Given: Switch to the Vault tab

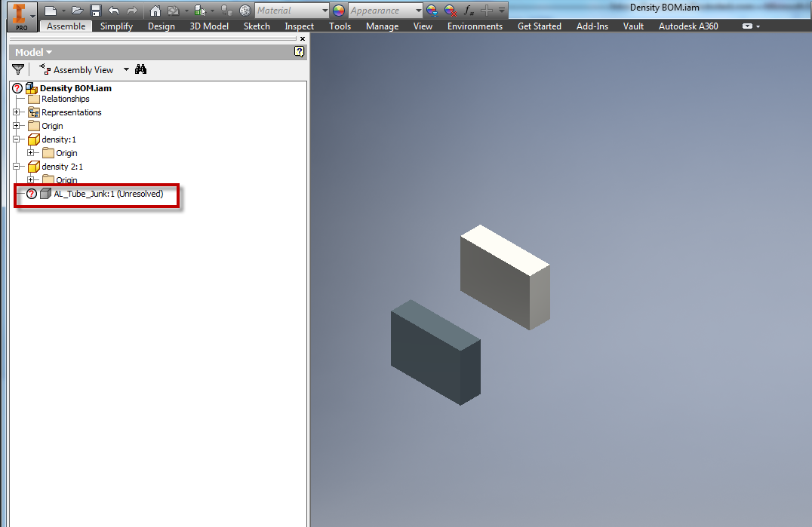Looking at the screenshot, I should (633, 26).
